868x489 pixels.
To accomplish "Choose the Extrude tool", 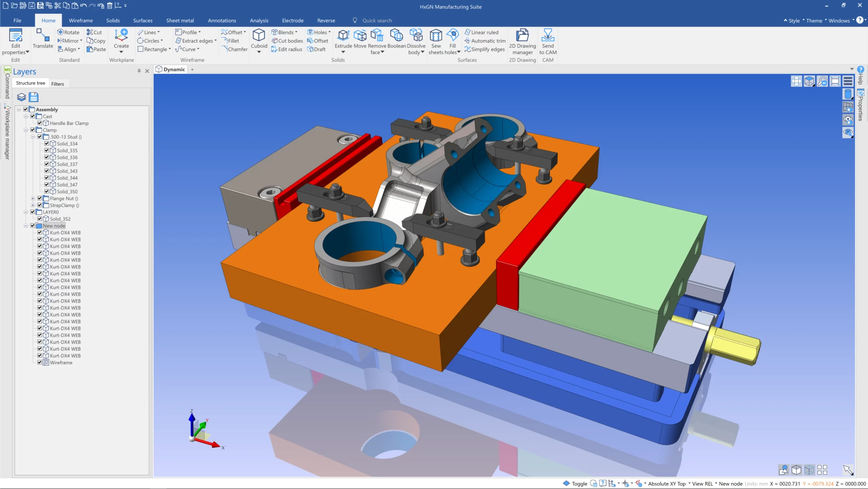I will pos(343,41).
